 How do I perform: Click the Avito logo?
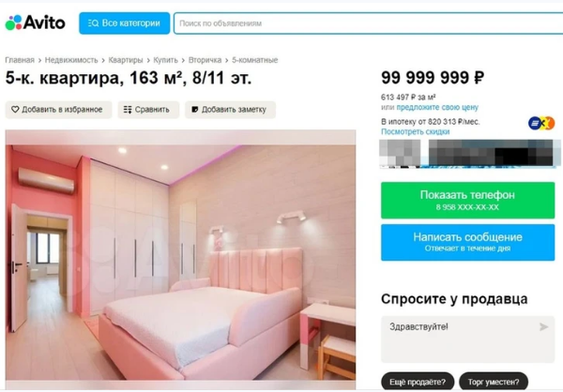[36, 23]
